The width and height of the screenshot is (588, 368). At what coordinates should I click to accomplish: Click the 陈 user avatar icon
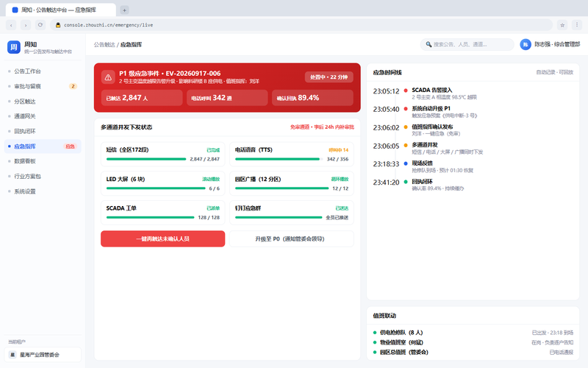[x=526, y=45]
